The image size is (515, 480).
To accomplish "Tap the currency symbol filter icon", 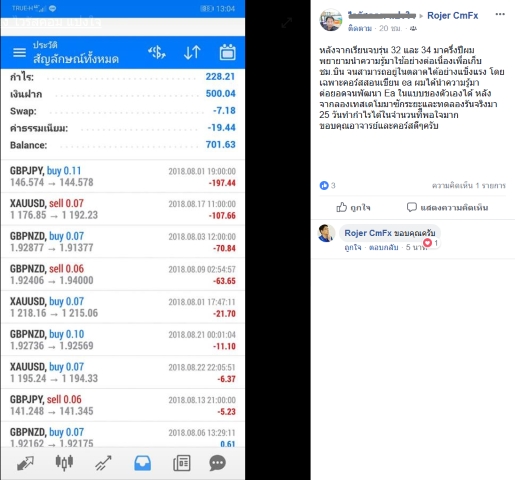I will 157,52.
